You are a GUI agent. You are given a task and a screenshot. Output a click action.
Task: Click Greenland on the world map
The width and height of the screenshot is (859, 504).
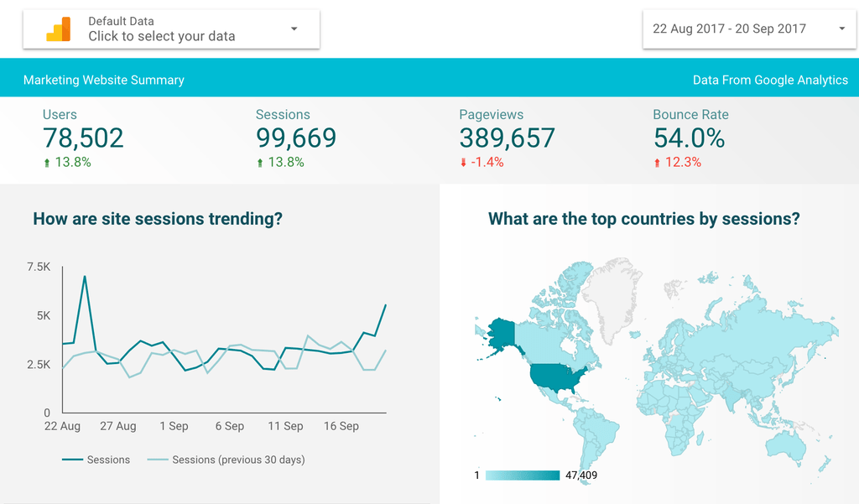tap(611, 299)
